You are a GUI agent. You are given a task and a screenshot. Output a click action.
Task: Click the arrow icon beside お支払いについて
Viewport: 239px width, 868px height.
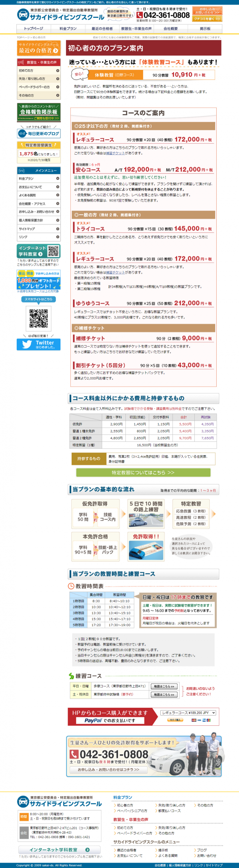[x=58, y=187]
